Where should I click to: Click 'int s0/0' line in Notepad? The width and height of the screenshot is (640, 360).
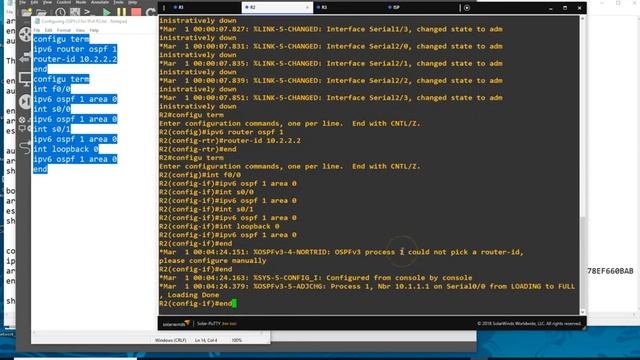(52, 109)
